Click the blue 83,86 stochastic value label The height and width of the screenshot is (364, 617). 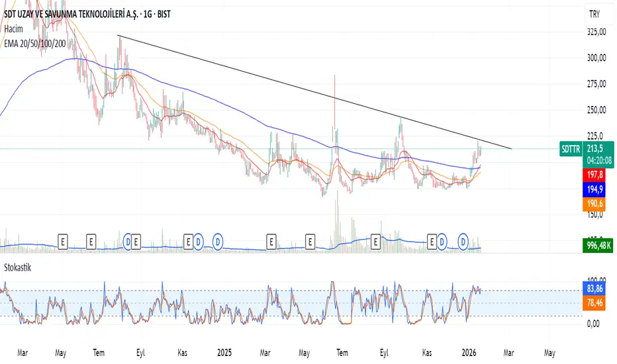point(594,289)
